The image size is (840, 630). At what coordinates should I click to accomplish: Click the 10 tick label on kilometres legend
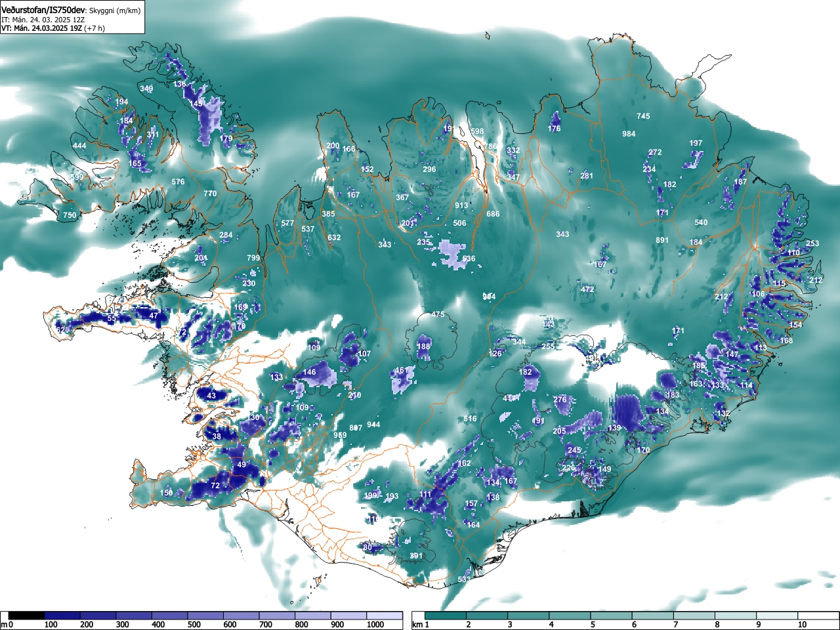click(x=802, y=625)
